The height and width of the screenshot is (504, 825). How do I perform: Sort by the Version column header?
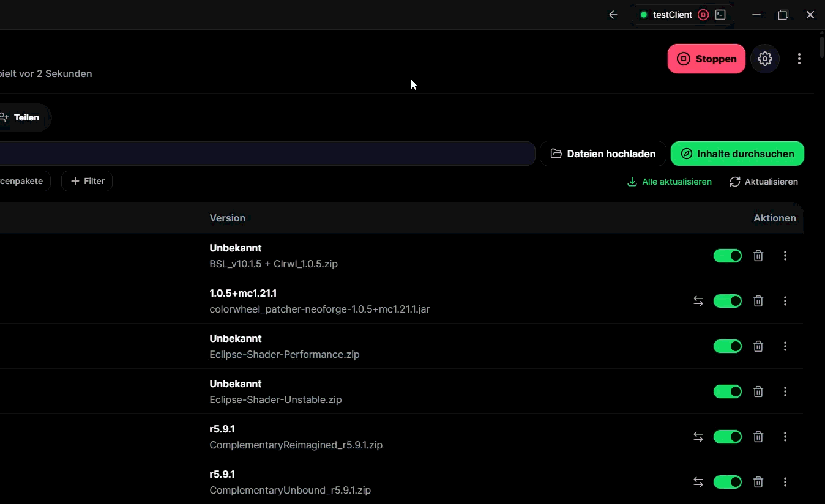(x=227, y=218)
